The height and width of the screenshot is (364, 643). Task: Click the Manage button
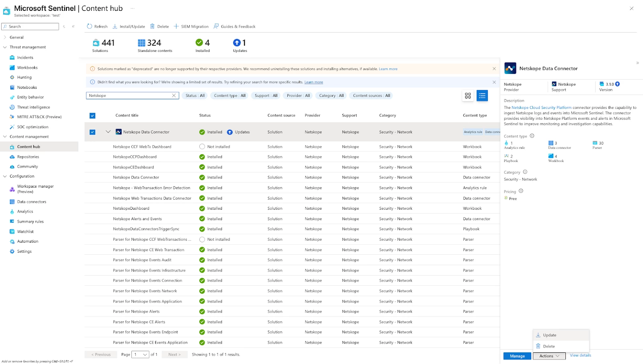pos(517,356)
